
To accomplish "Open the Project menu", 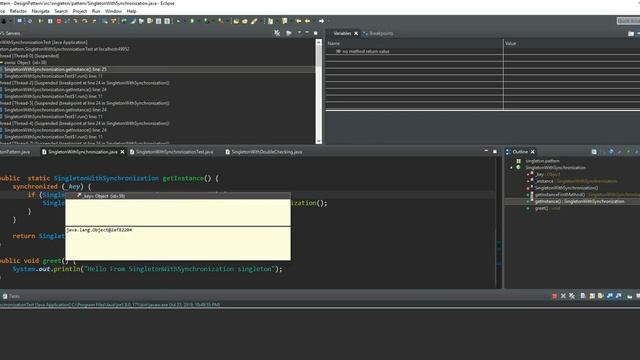I will coord(80,11).
